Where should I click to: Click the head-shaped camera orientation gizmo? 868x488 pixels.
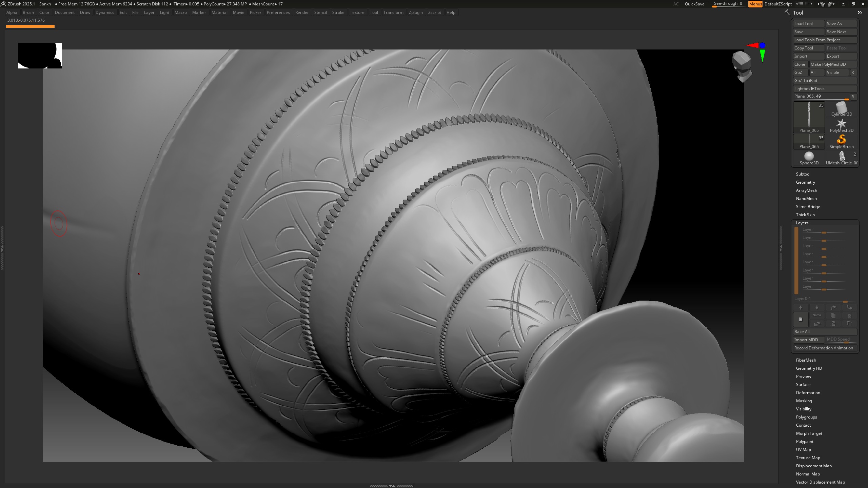pos(742,67)
